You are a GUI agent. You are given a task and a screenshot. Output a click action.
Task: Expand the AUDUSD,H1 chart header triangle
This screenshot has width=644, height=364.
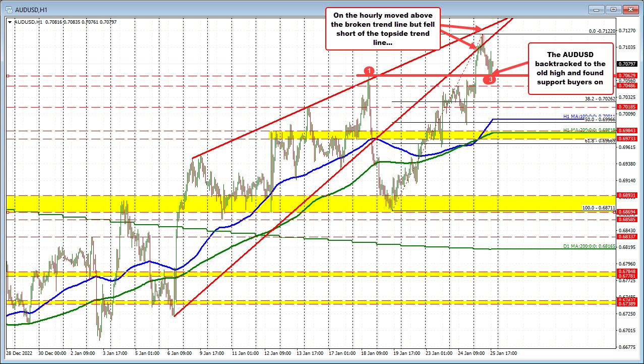tap(9, 22)
